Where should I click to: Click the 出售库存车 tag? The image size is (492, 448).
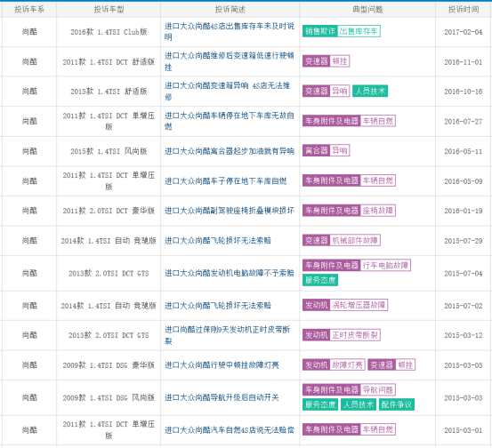click(359, 31)
